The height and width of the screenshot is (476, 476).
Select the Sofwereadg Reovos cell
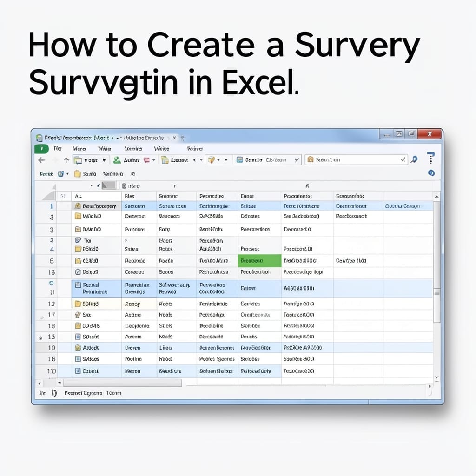pos(177,288)
